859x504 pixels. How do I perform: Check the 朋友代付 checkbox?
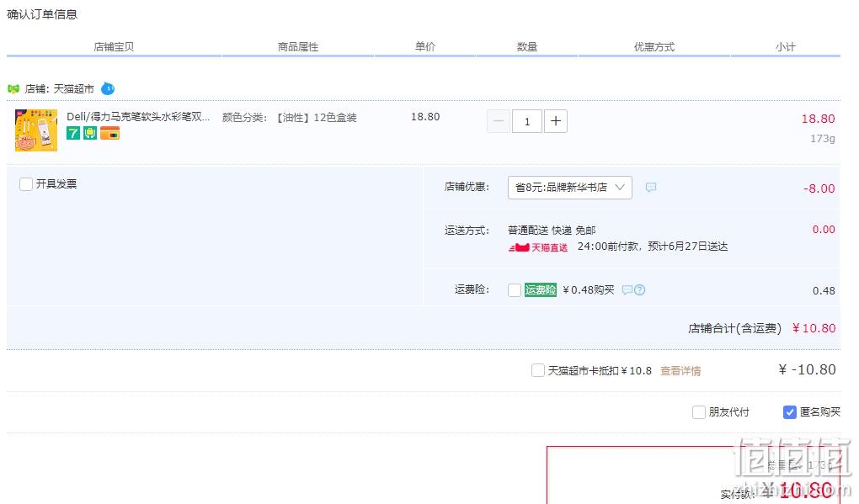[698, 412]
